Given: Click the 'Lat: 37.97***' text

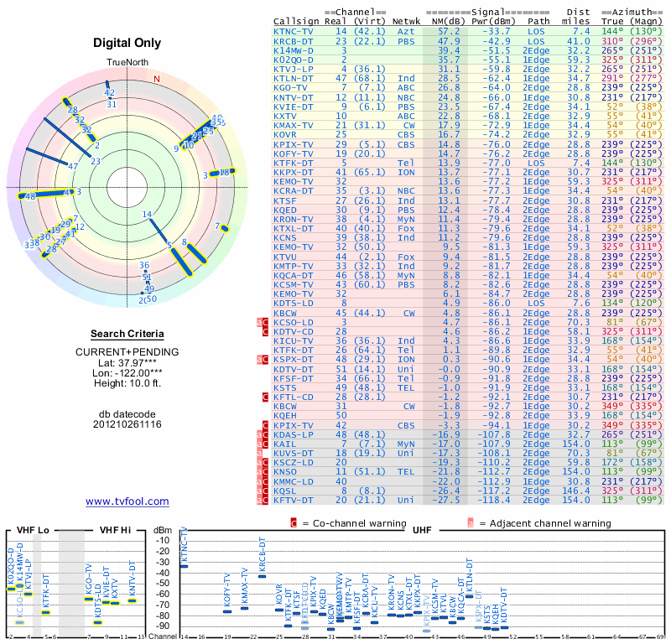Looking at the screenshot, I should (x=127, y=363).
